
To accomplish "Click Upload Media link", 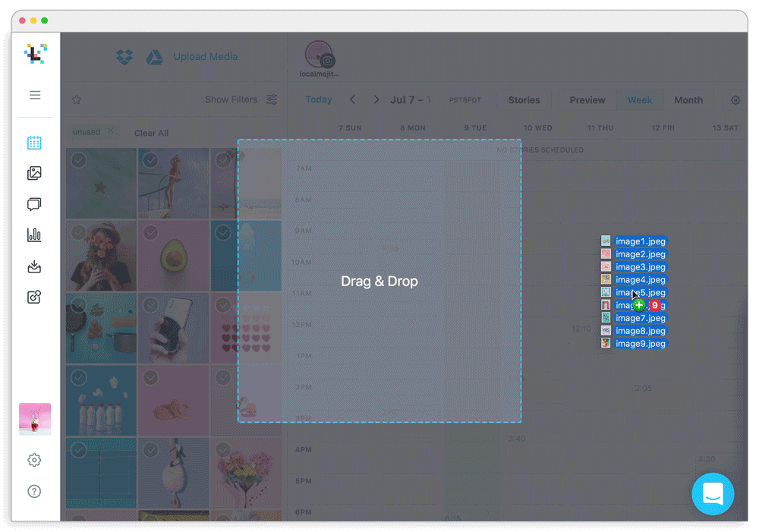I will pos(205,57).
